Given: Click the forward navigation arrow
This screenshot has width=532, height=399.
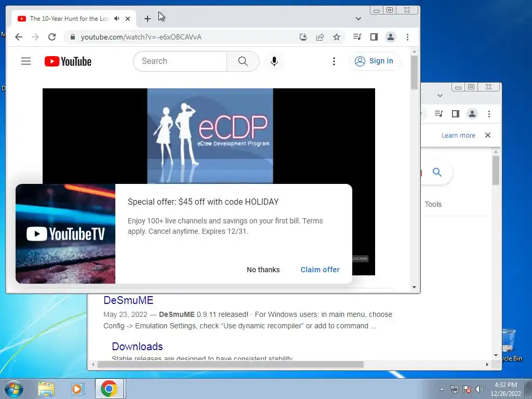Looking at the screenshot, I should pyautogui.click(x=35, y=37).
